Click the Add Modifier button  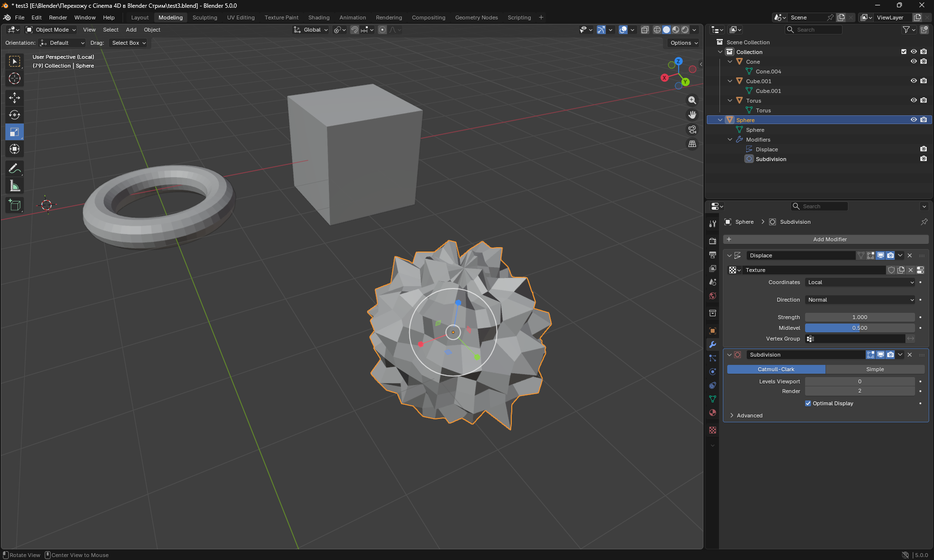click(829, 239)
